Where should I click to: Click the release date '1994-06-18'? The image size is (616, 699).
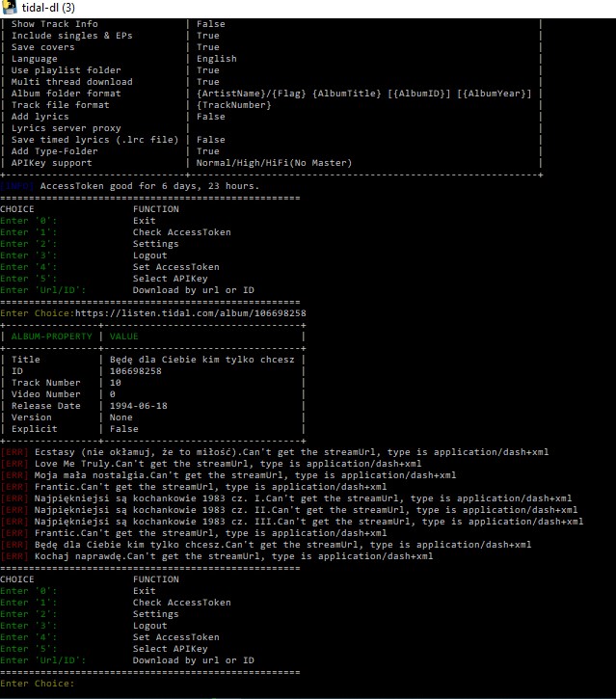(139, 406)
